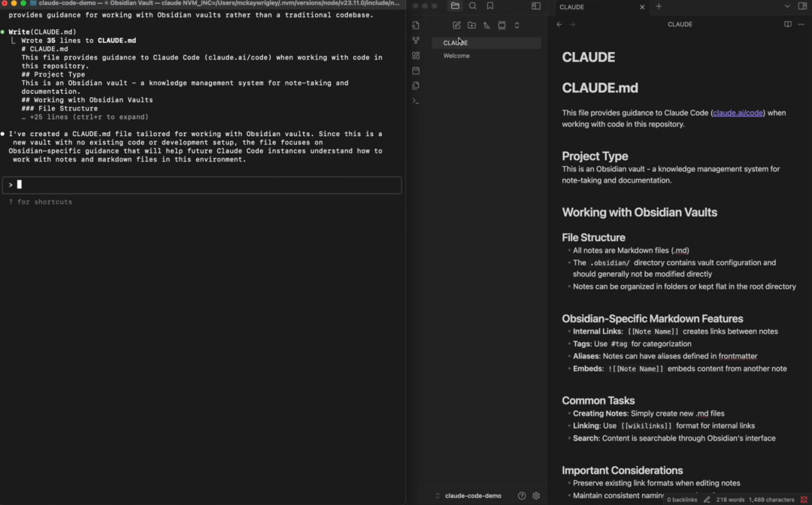Click the .obsidian/ inline code text
812x505 pixels.
point(610,263)
